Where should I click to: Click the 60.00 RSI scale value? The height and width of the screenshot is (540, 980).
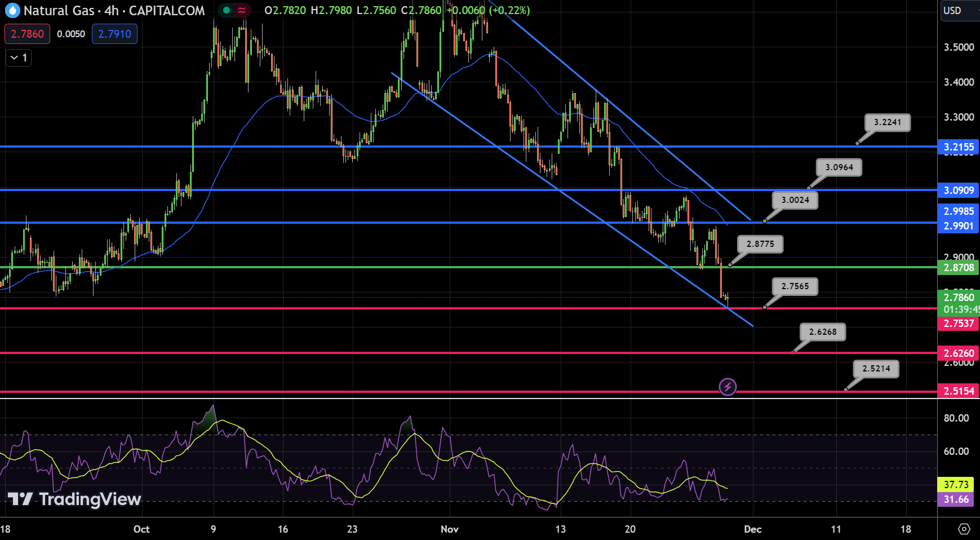tap(956, 452)
